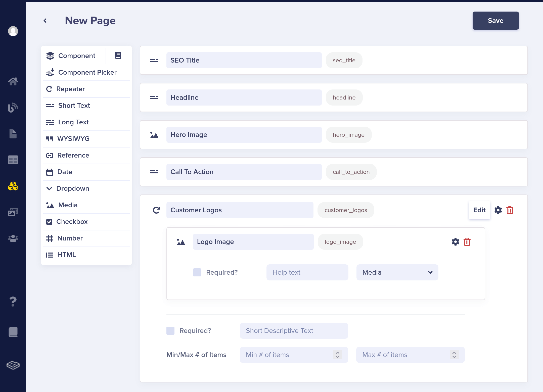The image size is (543, 392).
Task: Click the settings gear on Logo Image
Action: point(455,241)
